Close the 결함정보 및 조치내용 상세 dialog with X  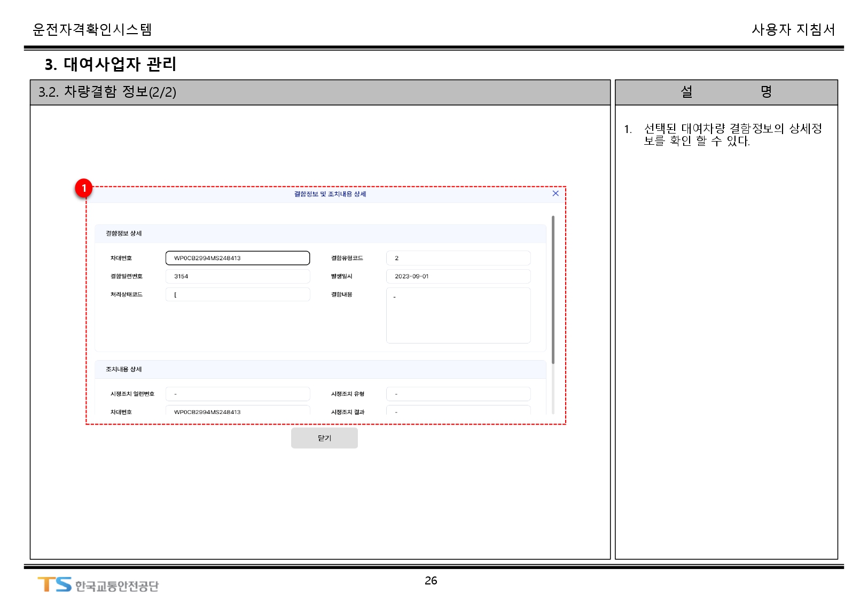click(x=556, y=193)
